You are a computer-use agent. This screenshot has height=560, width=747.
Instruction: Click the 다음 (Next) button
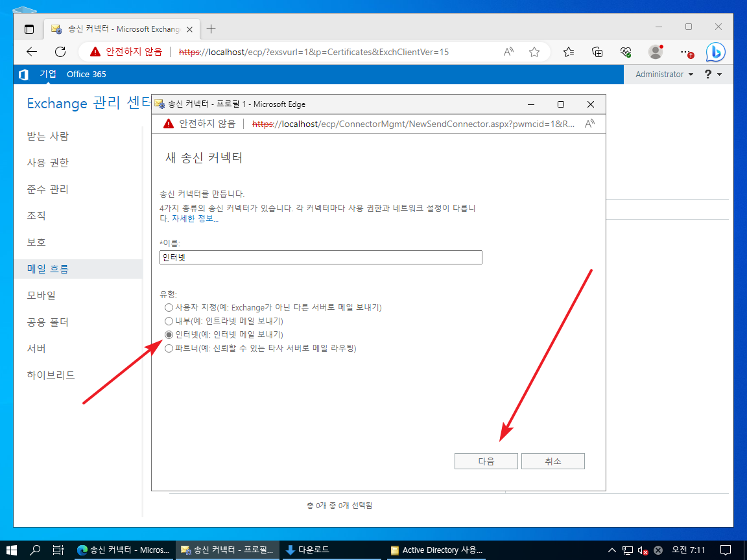486,461
